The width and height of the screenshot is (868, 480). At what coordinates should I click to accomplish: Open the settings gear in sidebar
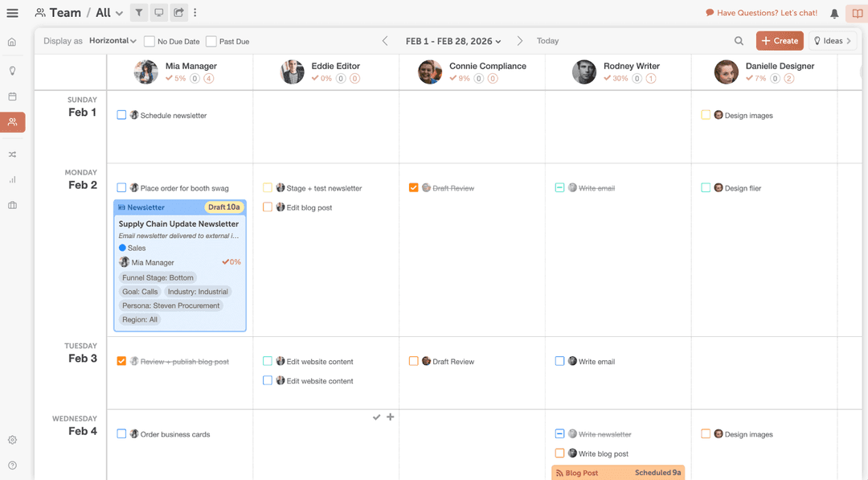coord(12,440)
